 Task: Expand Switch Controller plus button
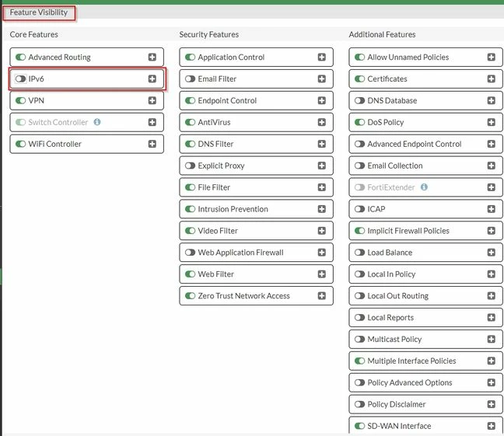pos(152,122)
